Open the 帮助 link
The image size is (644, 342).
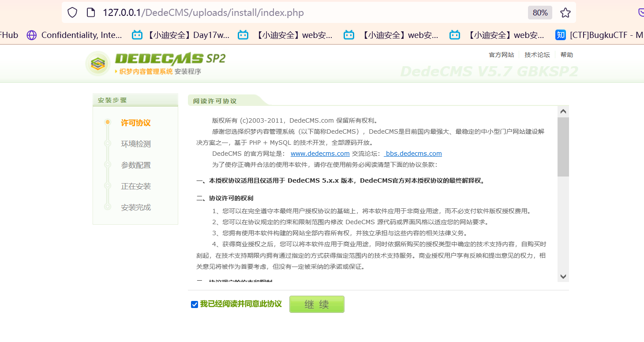click(x=567, y=55)
